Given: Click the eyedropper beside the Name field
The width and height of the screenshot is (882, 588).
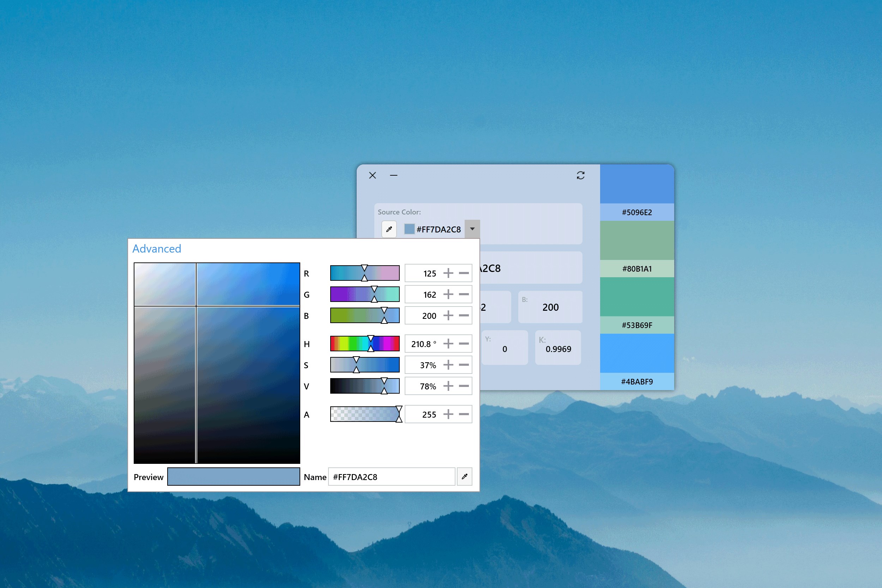Looking at the screenshot, I should (x=464, y=477).
